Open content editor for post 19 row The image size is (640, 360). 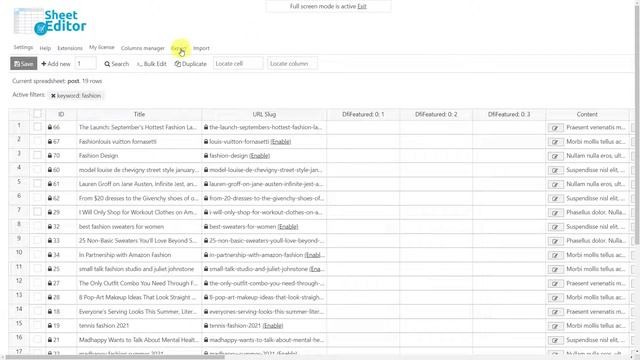coord(555,326)
